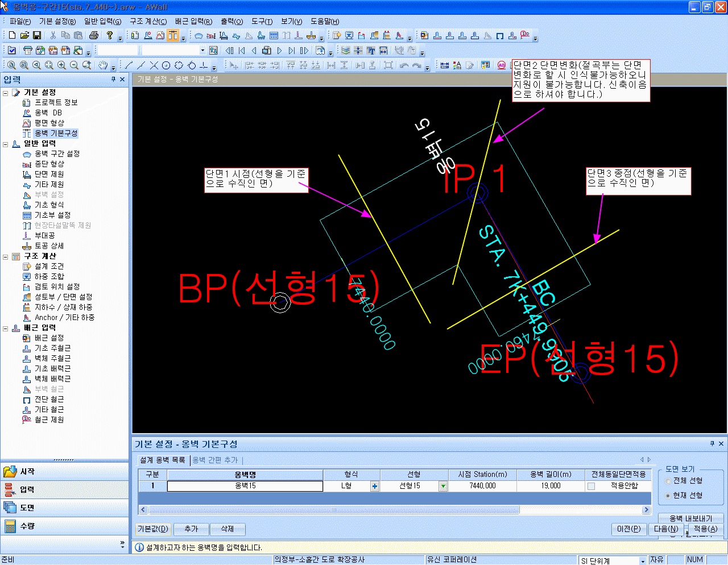Open file using the folder icon

coord(24,35)
